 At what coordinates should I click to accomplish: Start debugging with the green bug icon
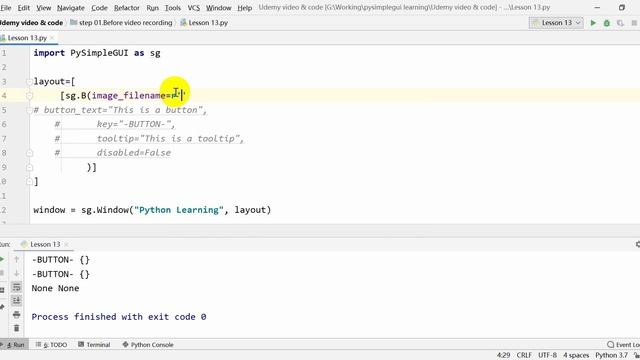607,23
